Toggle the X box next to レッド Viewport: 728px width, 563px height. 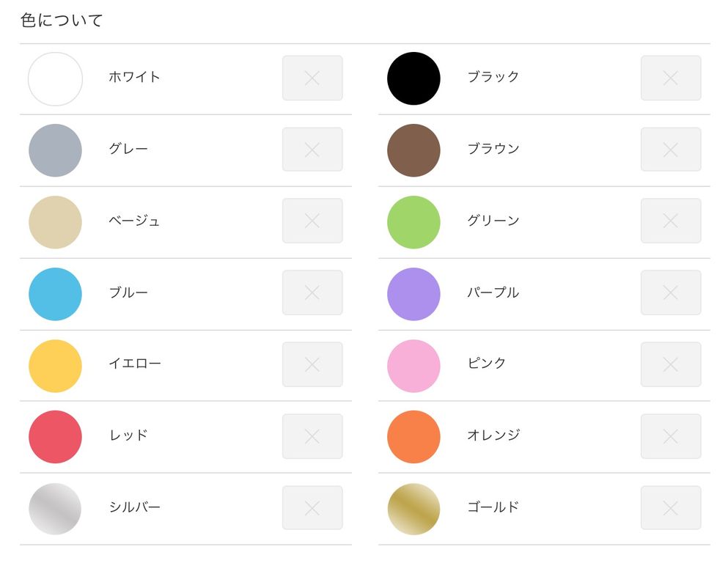(312, 436)
